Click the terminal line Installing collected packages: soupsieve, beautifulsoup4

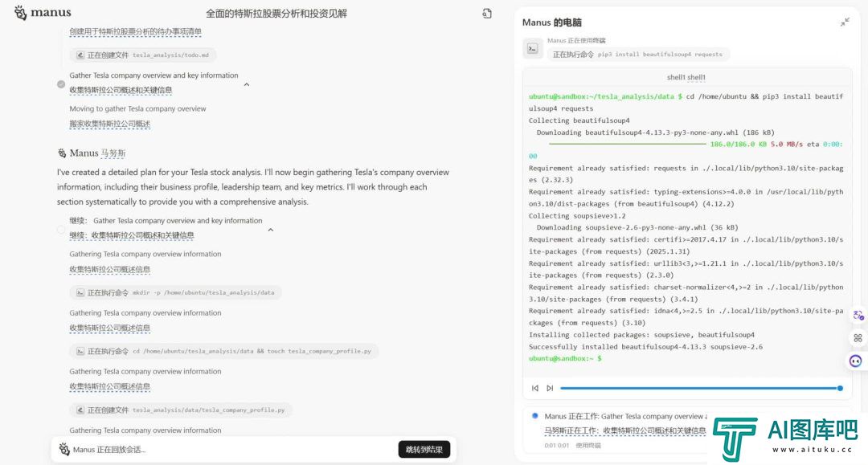point(641,335)
